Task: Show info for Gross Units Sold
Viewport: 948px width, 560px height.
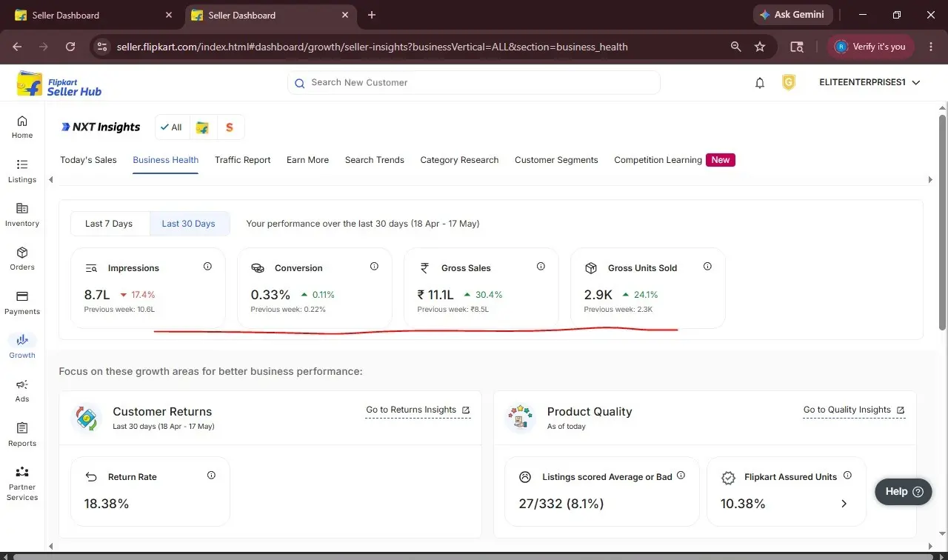Action: coord(707,267)
